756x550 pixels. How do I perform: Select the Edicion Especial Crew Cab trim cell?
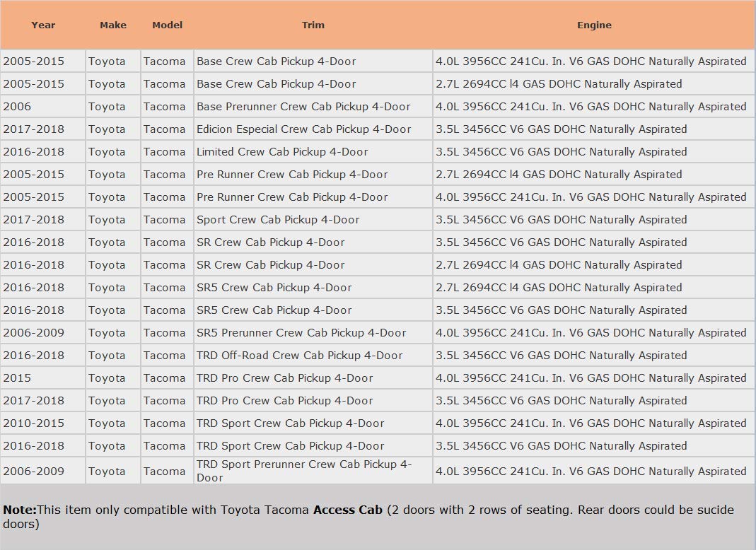313,129
